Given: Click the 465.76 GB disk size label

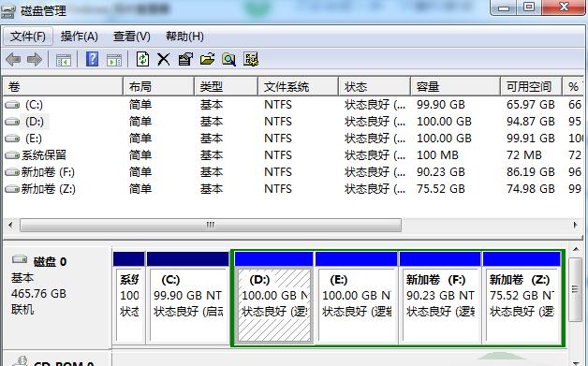Looking at the screenshot, I should point(38,293).
